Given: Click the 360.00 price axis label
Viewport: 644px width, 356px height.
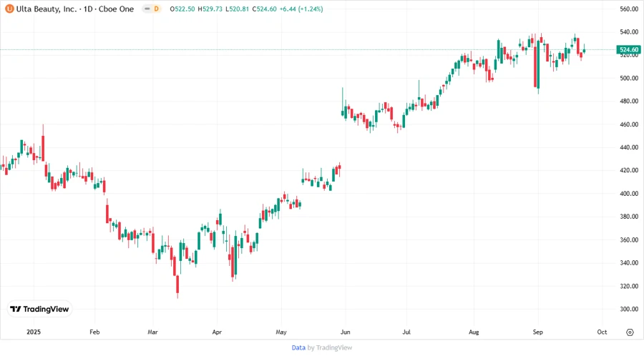Looking at the screenshot, I should click(x=629, y=239).
